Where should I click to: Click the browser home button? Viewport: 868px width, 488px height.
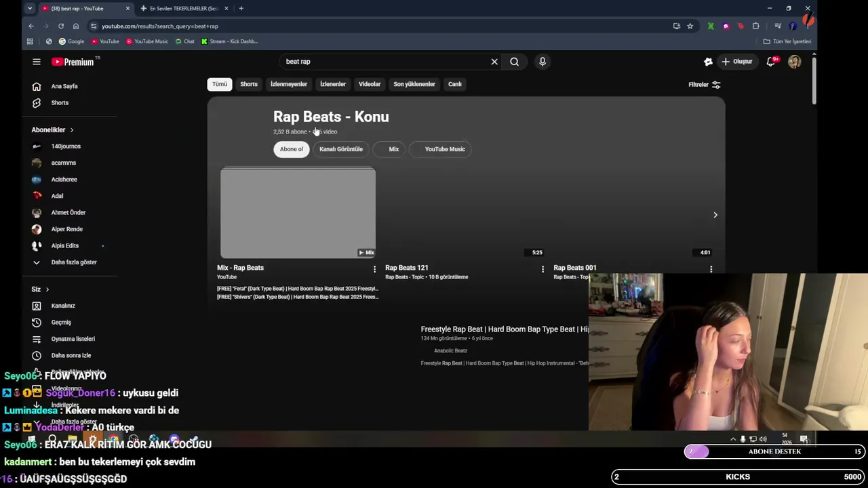click(x=76, y=26)
